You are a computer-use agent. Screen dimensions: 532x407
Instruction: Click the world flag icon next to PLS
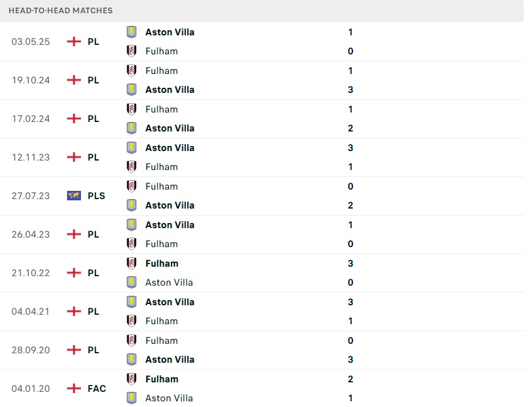tap(74, 196)
